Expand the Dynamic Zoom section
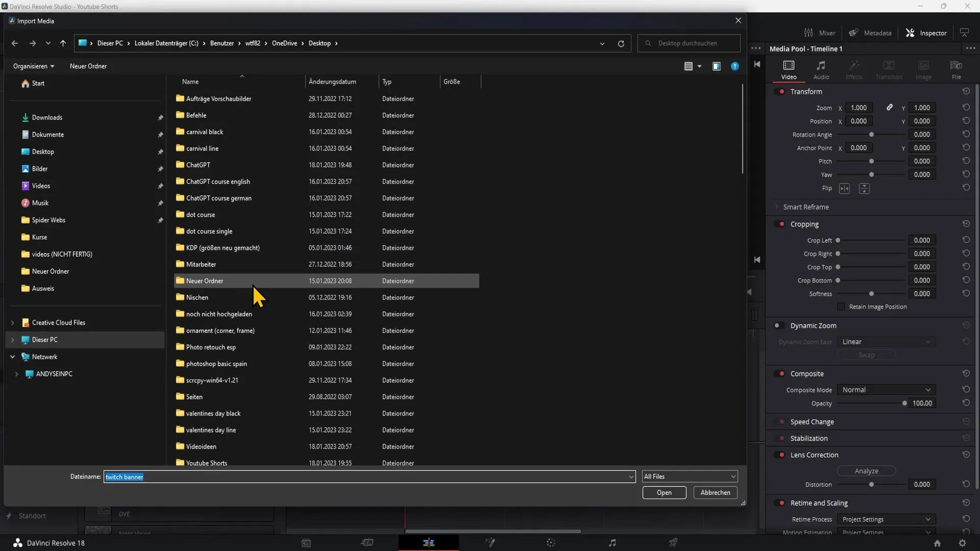980x551 pixels. (x=814, y=325)
